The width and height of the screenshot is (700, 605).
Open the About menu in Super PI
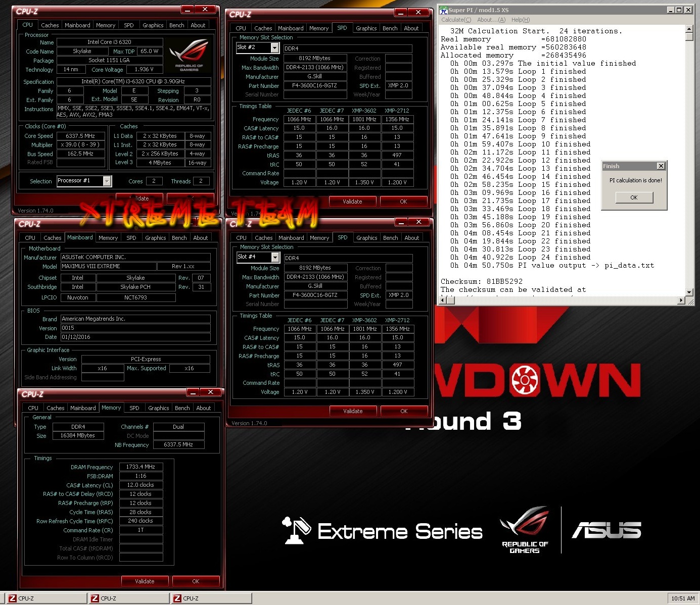[x=491, y=20]
